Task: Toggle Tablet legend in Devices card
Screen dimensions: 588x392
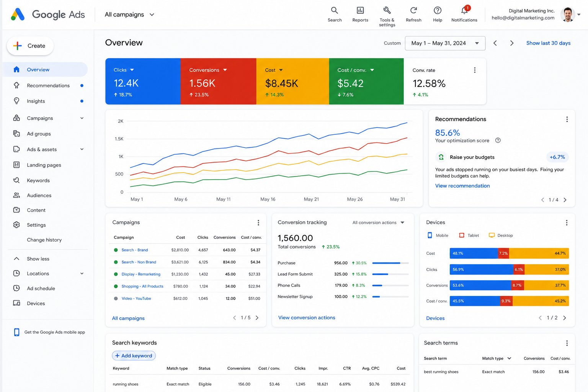Action: click(x=469, y=235)
